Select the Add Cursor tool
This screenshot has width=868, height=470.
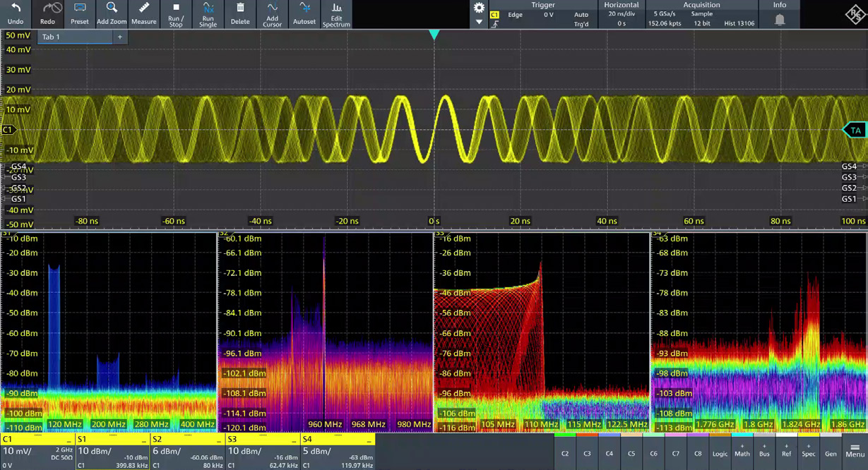(272, 13)
